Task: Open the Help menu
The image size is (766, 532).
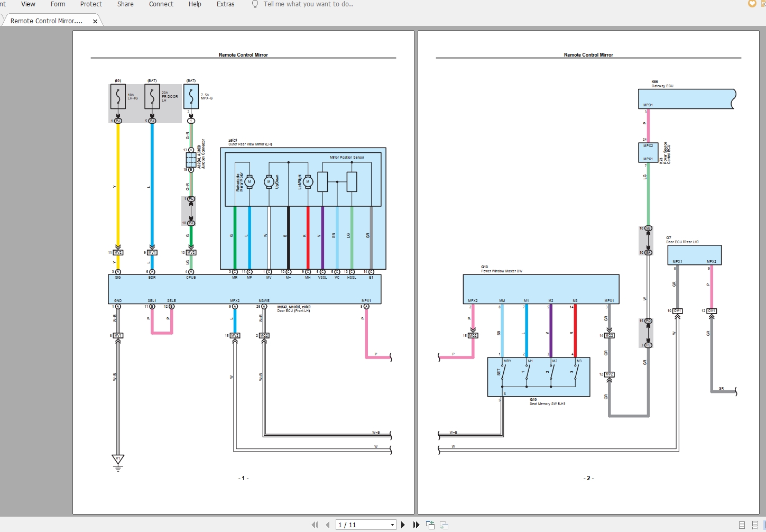Action: (195, 4)
